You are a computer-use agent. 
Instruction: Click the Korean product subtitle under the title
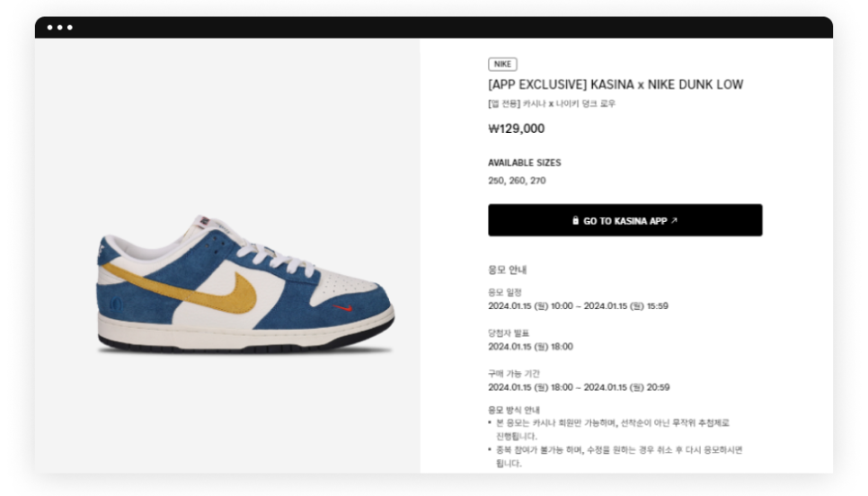552,103
